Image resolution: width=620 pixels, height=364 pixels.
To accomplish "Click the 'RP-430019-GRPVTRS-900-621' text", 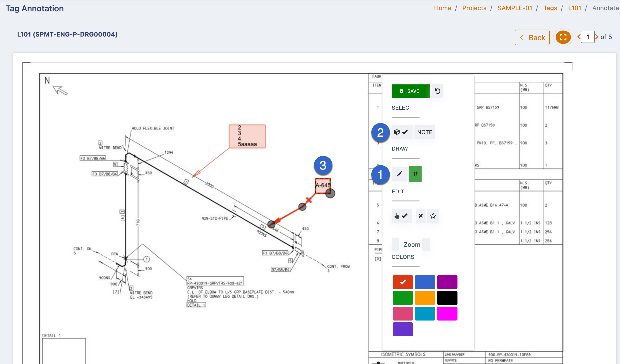I will [215, 283].
